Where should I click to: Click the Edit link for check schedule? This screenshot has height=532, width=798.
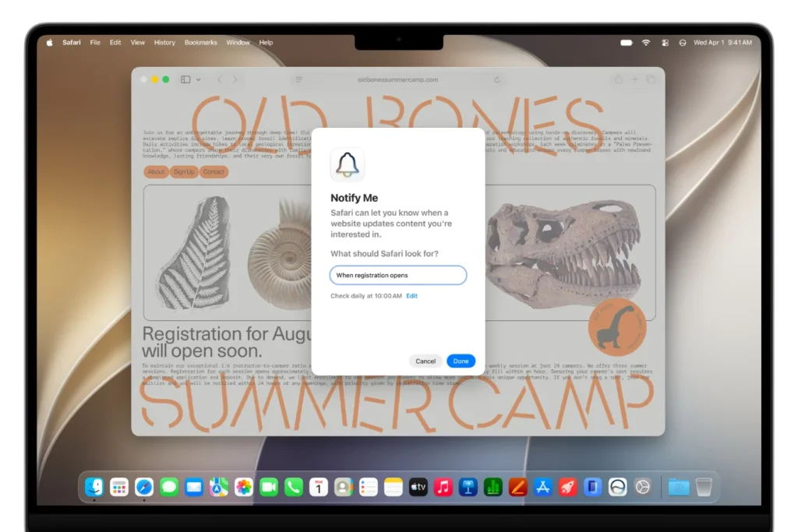pyautogui.click(x=411, y=296)
